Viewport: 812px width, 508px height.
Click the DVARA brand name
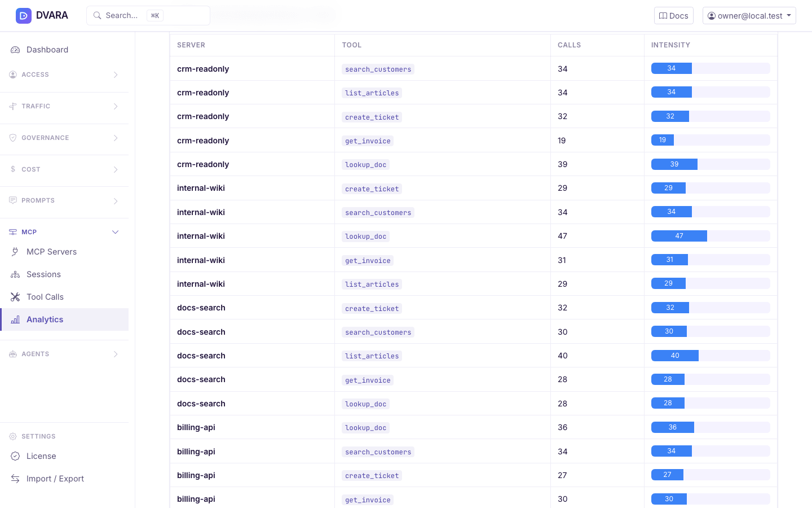[x=52, y=16]
